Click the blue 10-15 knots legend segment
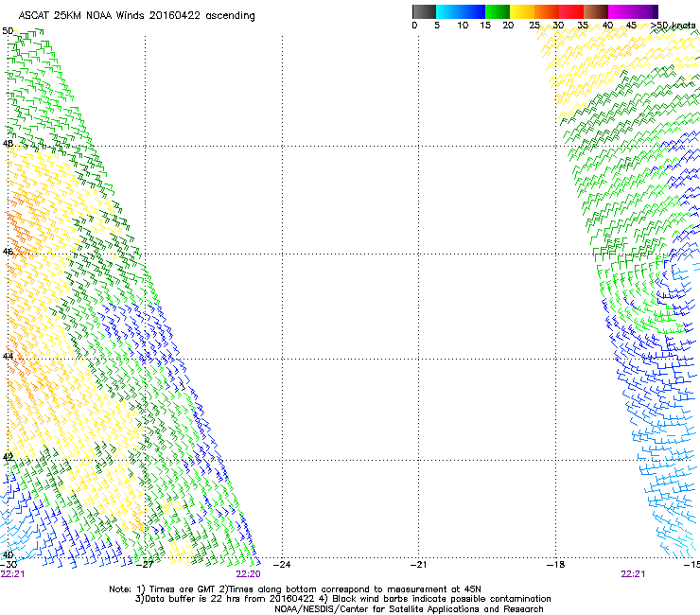 473,11
